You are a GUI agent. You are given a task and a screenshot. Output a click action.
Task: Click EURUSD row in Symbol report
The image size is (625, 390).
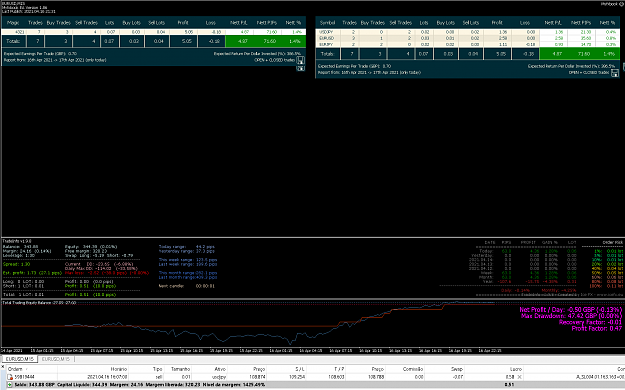point(468,38)
